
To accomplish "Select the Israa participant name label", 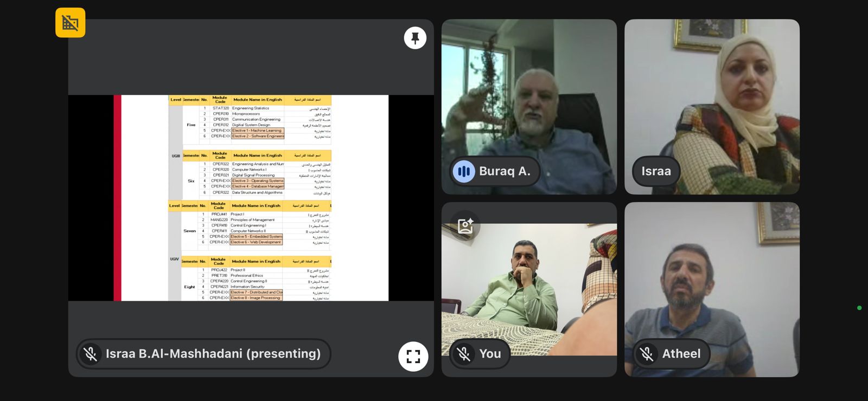I will pos(656,171).
